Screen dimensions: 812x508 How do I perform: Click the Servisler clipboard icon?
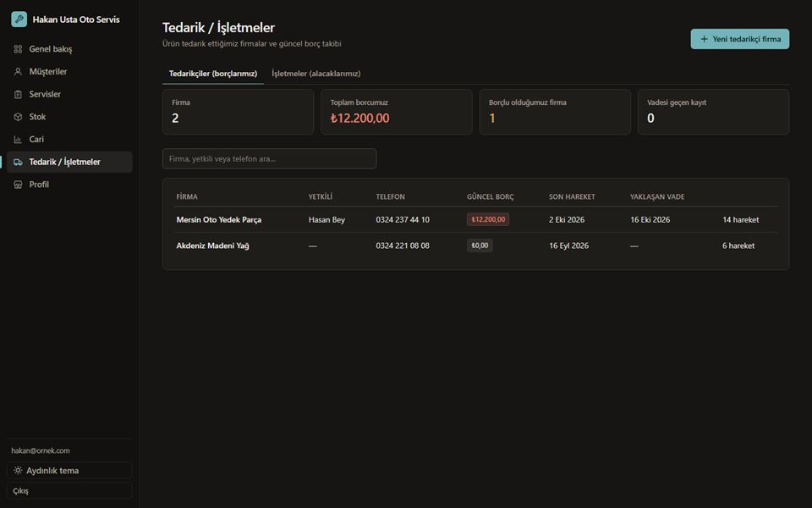[18, 94]
